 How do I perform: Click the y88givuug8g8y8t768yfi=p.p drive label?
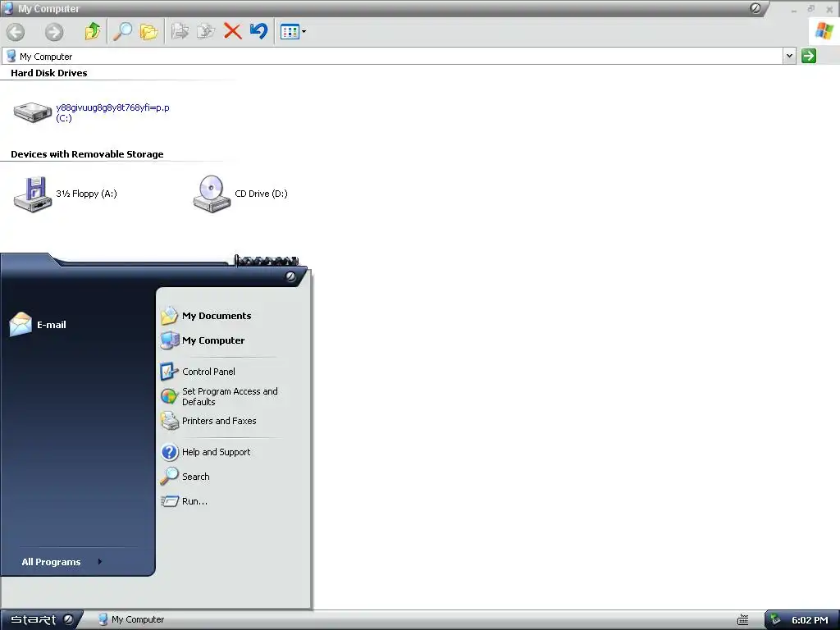112,107
